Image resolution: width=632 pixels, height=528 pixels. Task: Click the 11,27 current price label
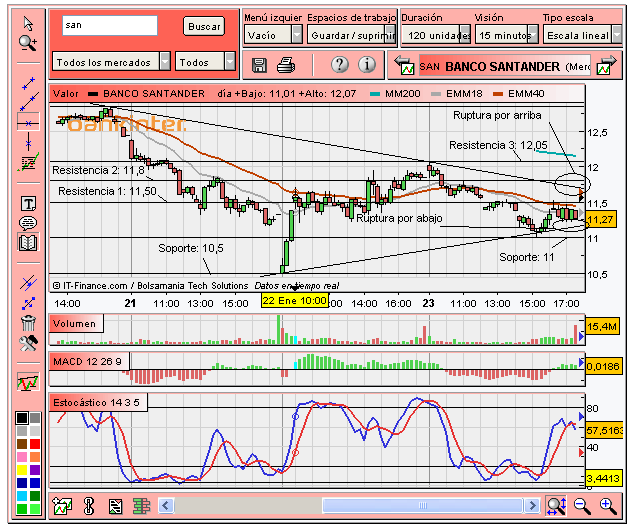click(601, 220)
